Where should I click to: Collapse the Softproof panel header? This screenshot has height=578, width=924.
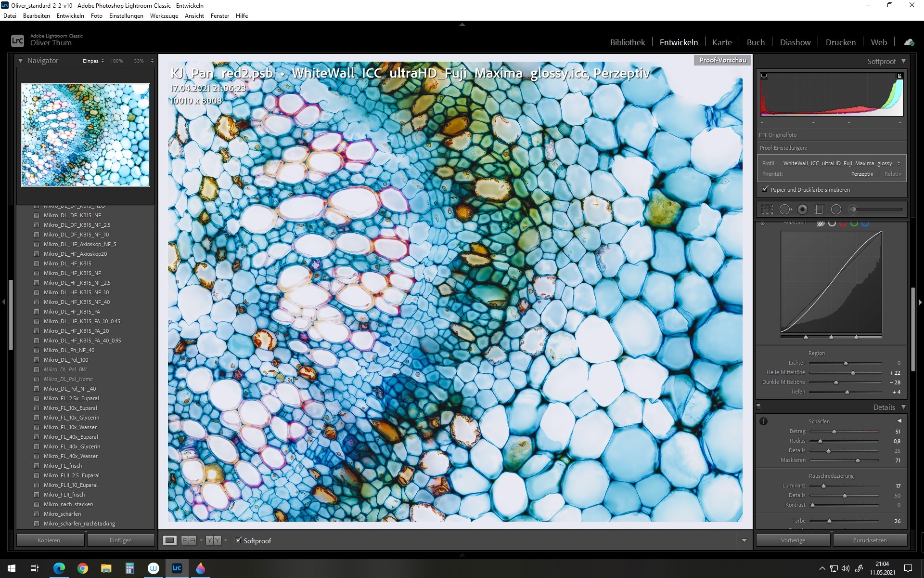tap(903, 61)
